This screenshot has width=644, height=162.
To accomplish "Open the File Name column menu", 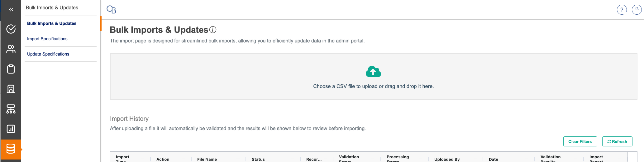I will [x=238, y=159].
